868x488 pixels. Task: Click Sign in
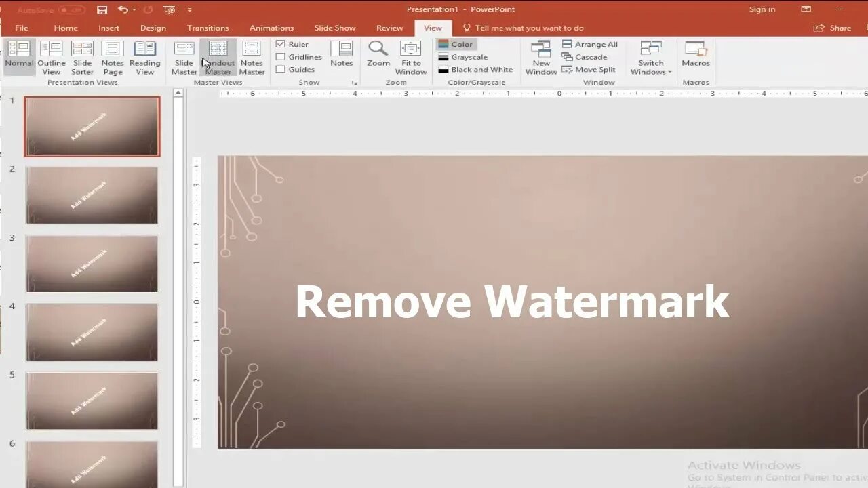coord(762,9)
